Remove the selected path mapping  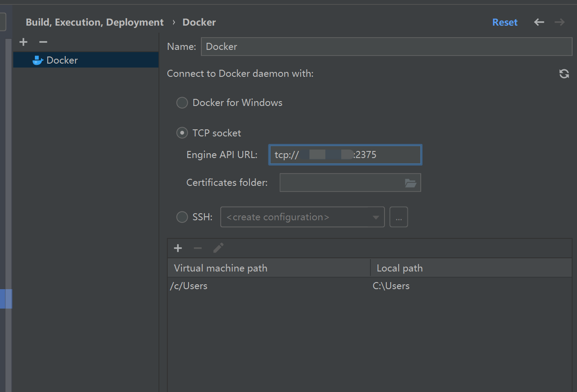[x=198, y=248]
